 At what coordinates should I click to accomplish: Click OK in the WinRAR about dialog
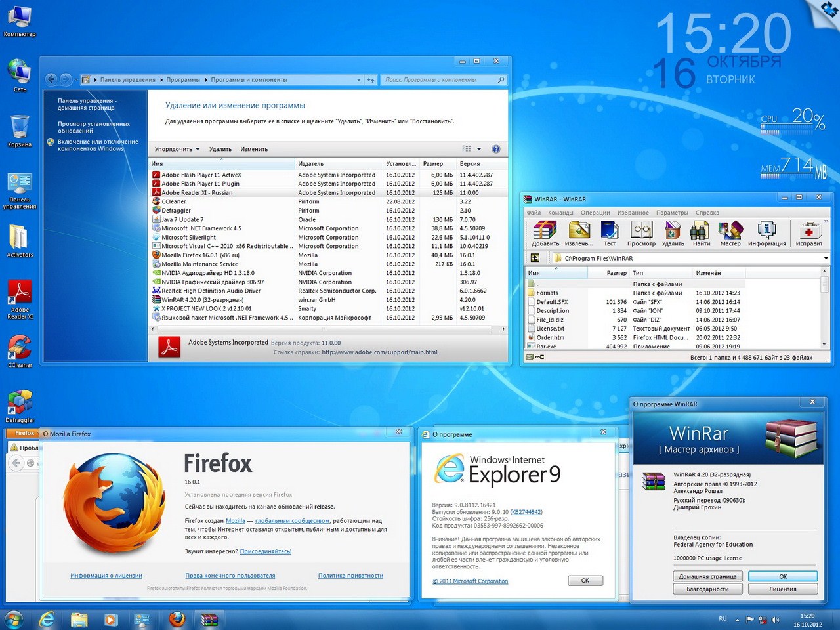coord(783,576)
